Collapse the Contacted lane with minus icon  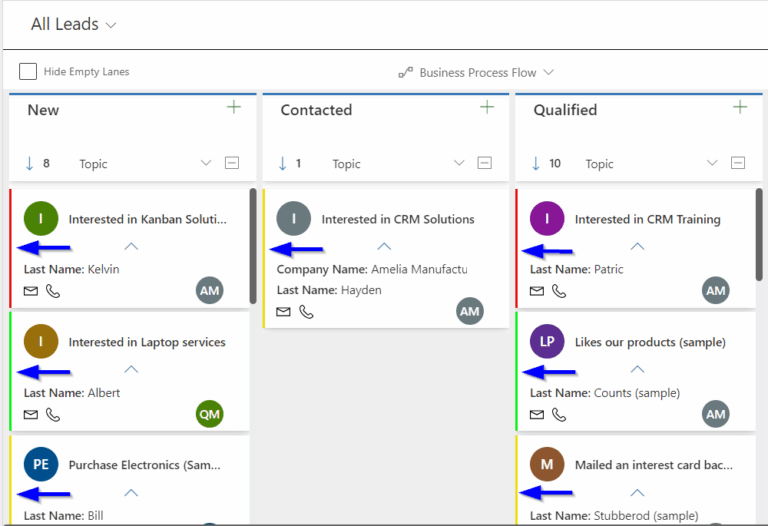pyautogui.click(x=484, y=163)
